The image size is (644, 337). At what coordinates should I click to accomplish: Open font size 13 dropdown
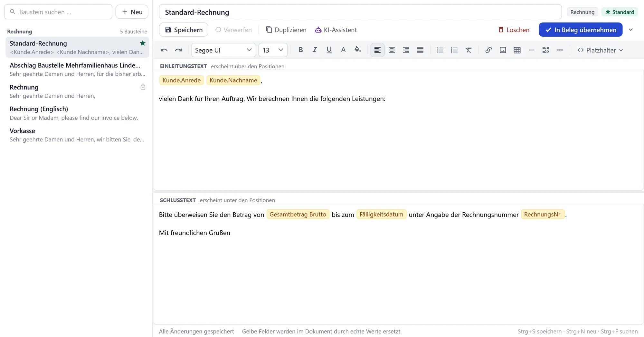(x=273, y=50)
